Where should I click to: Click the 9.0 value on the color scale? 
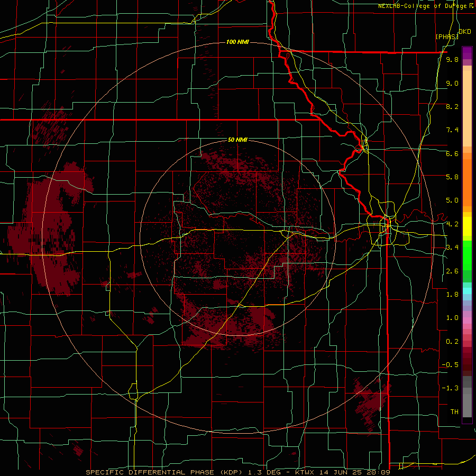pos(452,83)
